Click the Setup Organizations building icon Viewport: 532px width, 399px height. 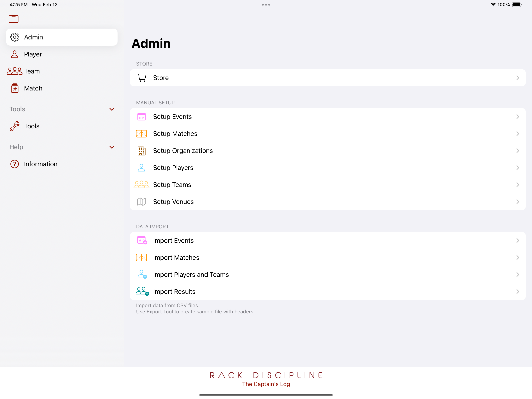pos(142,151)
